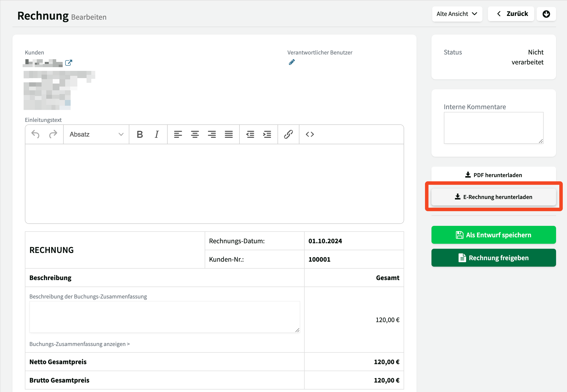567x392 pixels.
Task: Click the undo arrow in editor toolbar
Action: pos(36,134)
